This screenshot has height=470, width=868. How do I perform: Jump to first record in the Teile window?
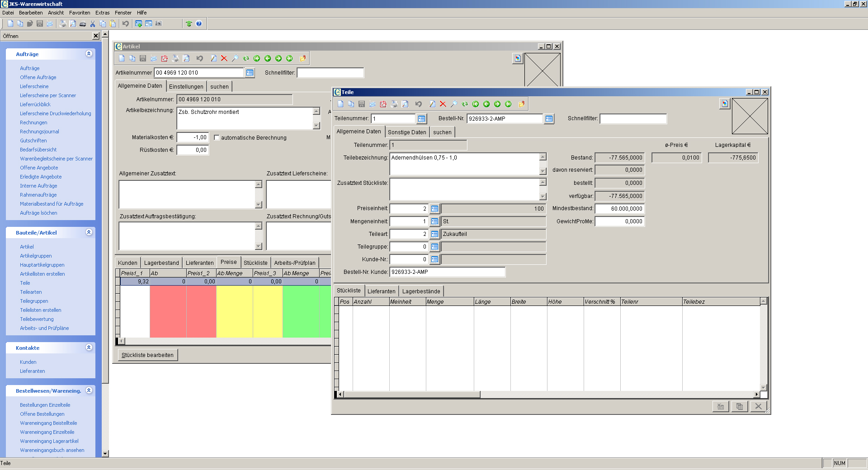coord(476,104)
